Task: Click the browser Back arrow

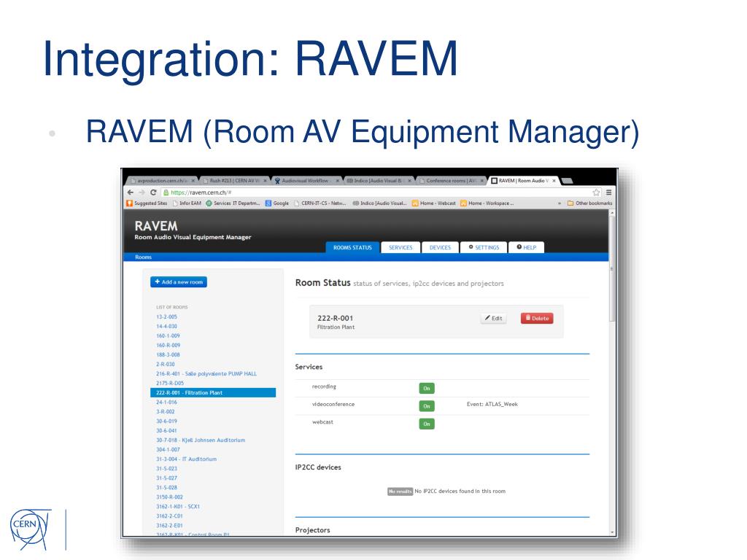Action: click(x=131, y=192)
